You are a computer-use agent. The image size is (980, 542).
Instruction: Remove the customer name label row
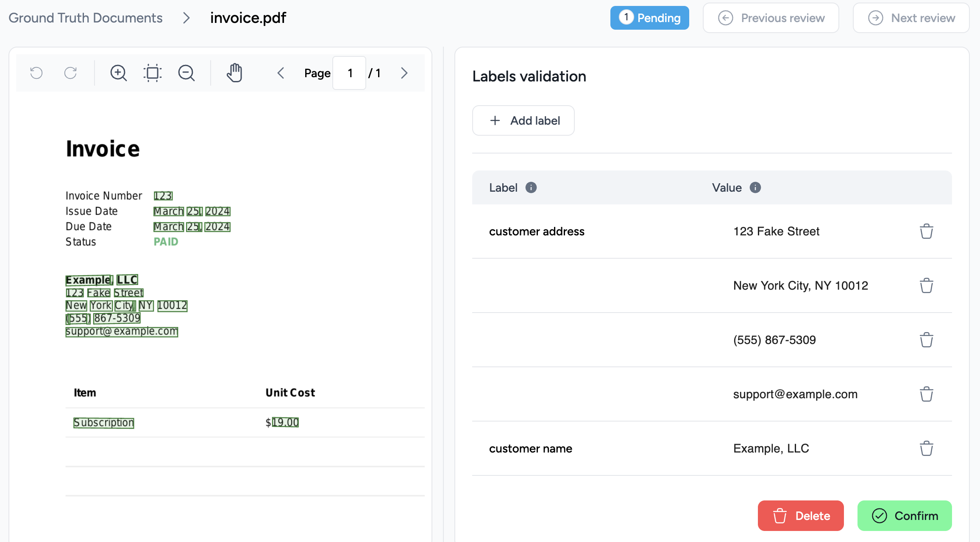(926, 449)
